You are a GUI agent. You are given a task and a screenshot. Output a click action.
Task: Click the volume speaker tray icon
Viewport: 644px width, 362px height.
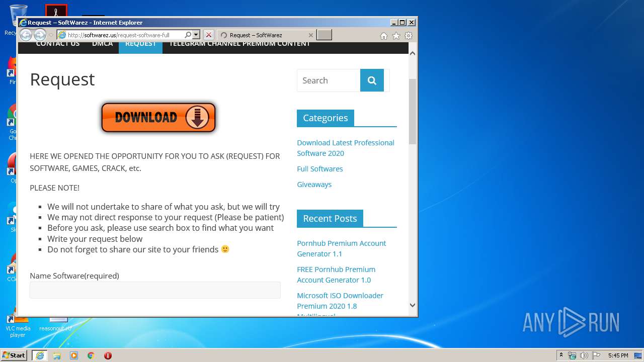pos(584,355)
